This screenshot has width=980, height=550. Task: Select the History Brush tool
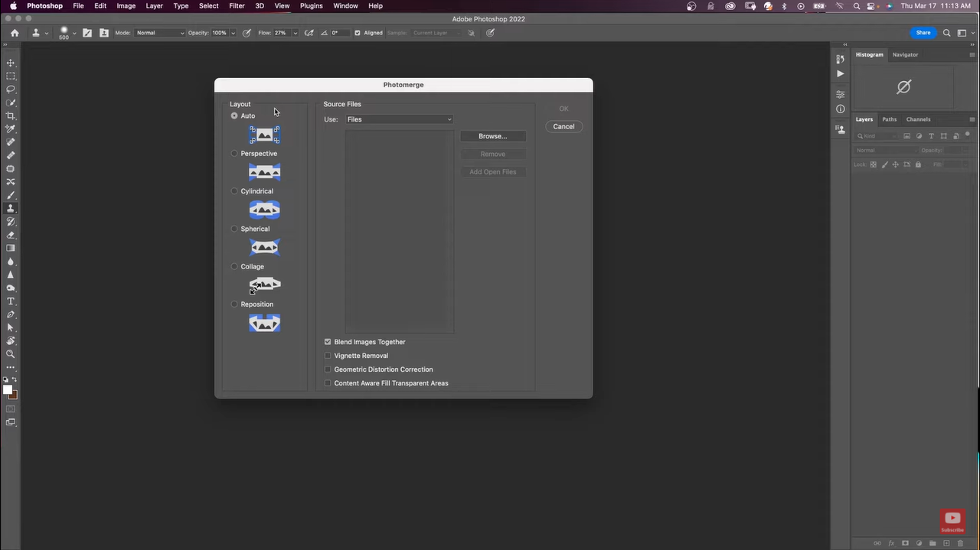click(x=11, y=222)
